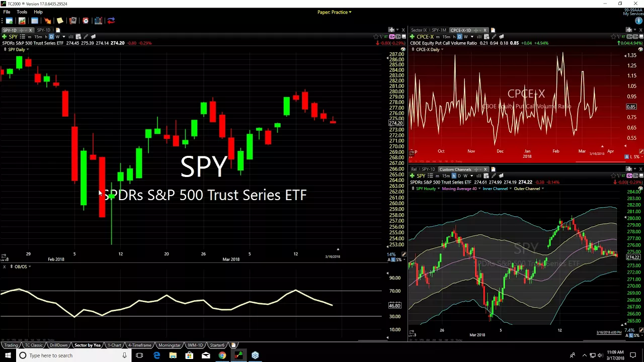Open Chrome from Windows taskbar
Screen dimensions: 644x362
pyautogui.click(x=222, y=355)
